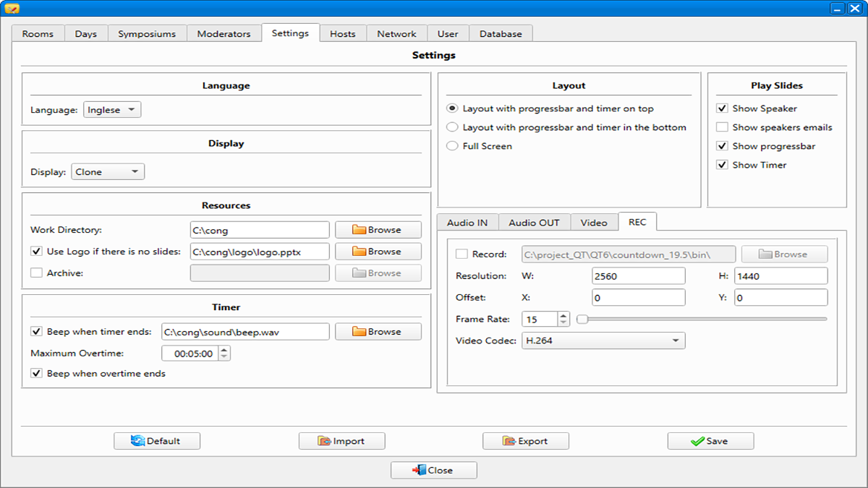The width and height of the screenshot is (868, 488).
Task: Decrease Maximum Overtime with down arrow
Action: coord(224,357)
